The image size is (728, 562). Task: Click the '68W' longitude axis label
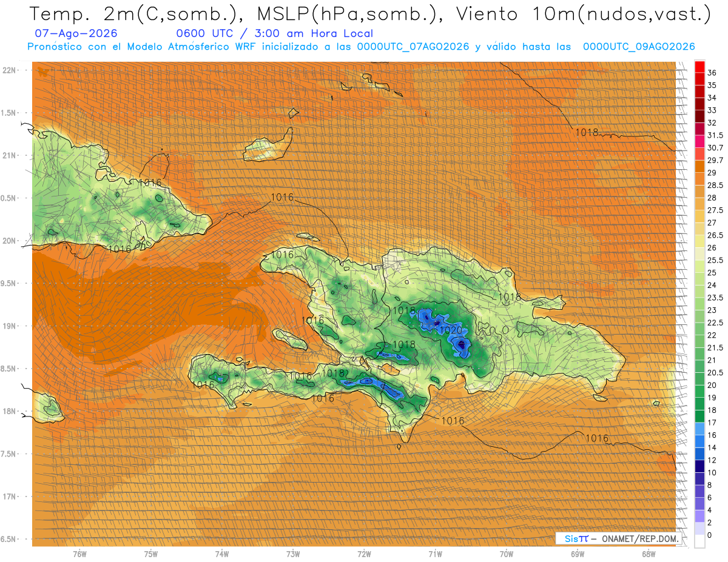pos(648,554)
